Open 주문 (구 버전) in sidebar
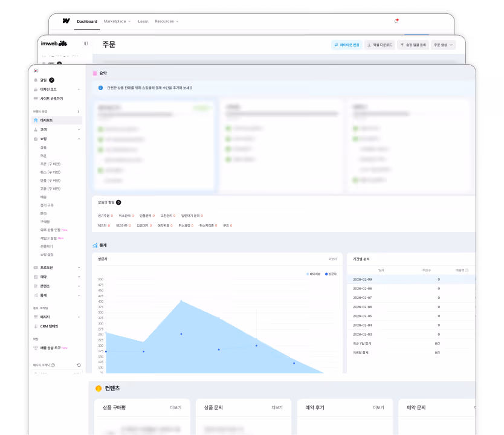This screenshot has width=504, height=435. (x=50, y=164)
